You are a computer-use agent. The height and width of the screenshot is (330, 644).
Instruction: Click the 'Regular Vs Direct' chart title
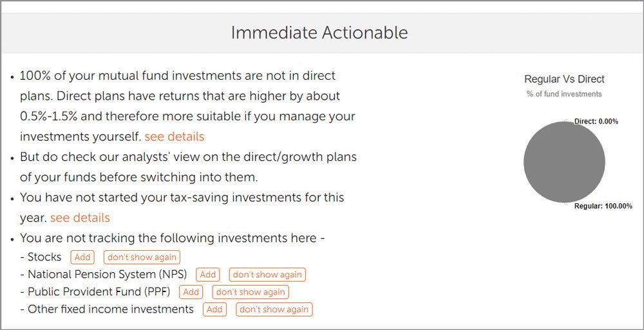(x=564, y=80)
